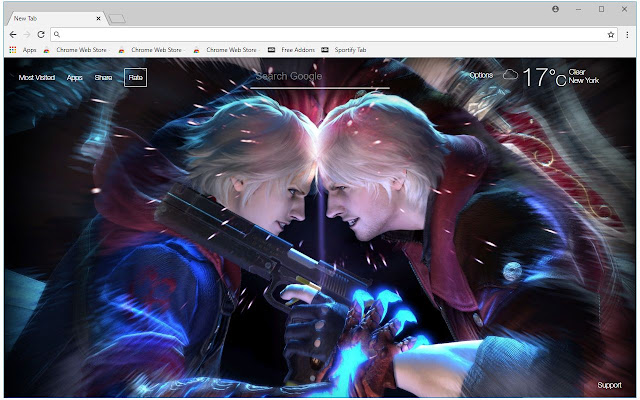The image size is (640, 400).
Task: Open the Chrome profile account icon
Action: click(x=556, y=9)
